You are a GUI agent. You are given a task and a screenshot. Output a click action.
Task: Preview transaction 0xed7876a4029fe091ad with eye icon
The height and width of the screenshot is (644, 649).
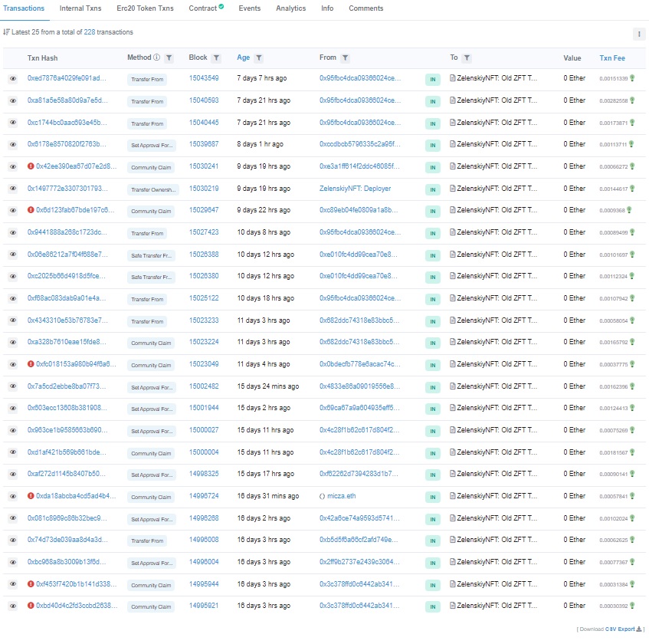coord(13,79)
